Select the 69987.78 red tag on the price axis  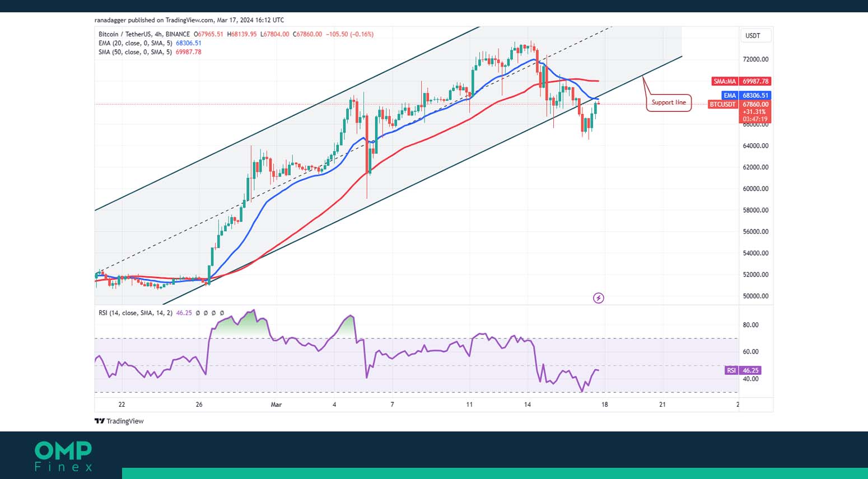tap(755, 81)
